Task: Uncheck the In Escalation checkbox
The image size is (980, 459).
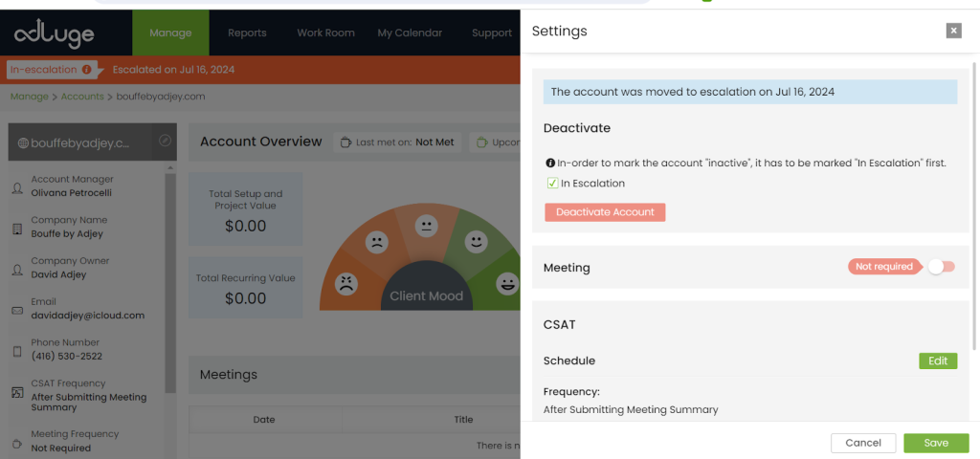Action: tap(551, 184)
